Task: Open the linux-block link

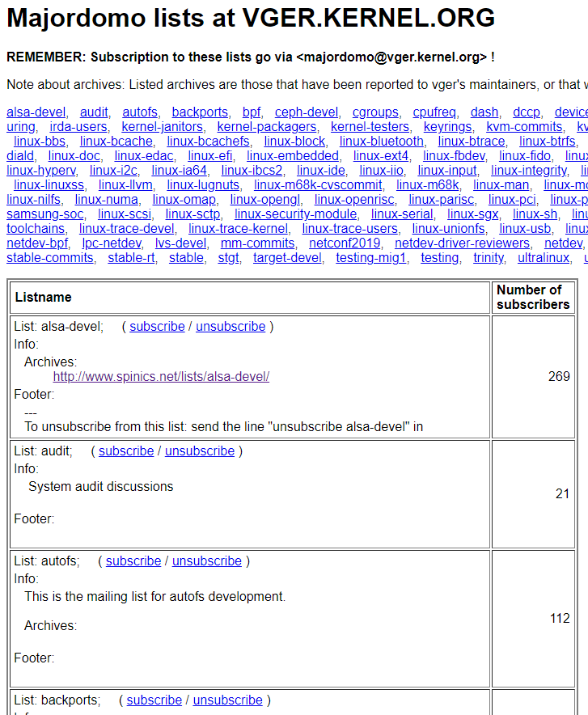Action: [x=294, y=142]
